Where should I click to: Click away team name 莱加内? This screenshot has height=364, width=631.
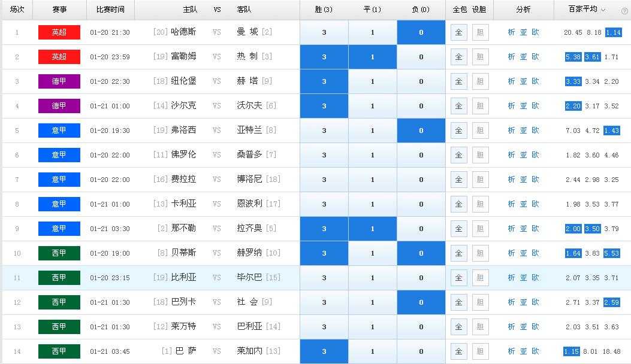pos(249,351)
